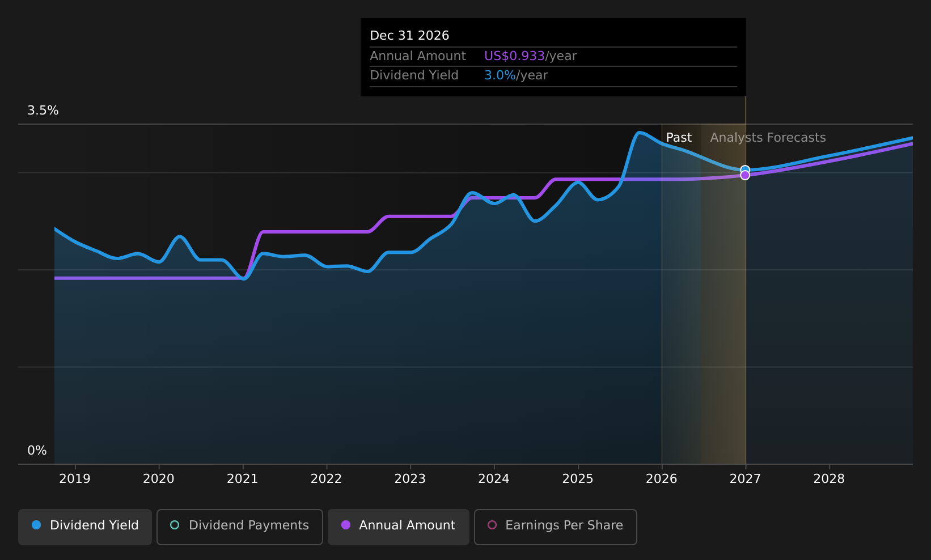Click the 2023 x-axis label

[410, 479]
